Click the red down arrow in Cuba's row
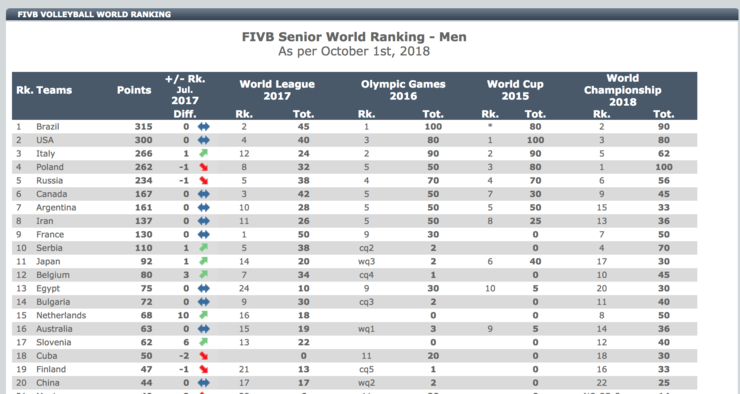740x394 pixels. [203, 356]
